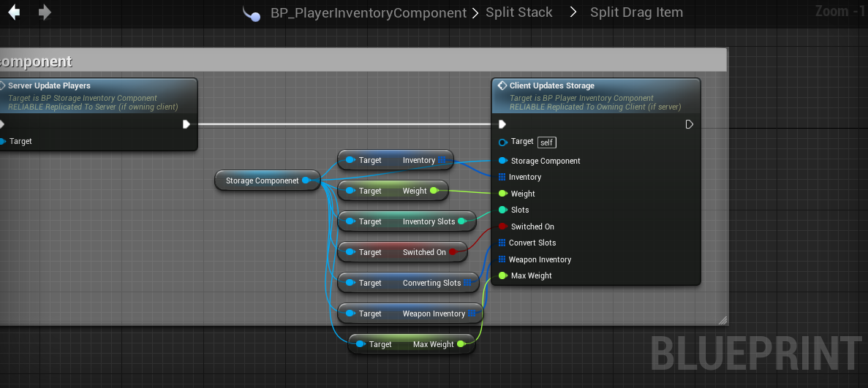
Task: Click the self Target field
Action: coord(546,142)
